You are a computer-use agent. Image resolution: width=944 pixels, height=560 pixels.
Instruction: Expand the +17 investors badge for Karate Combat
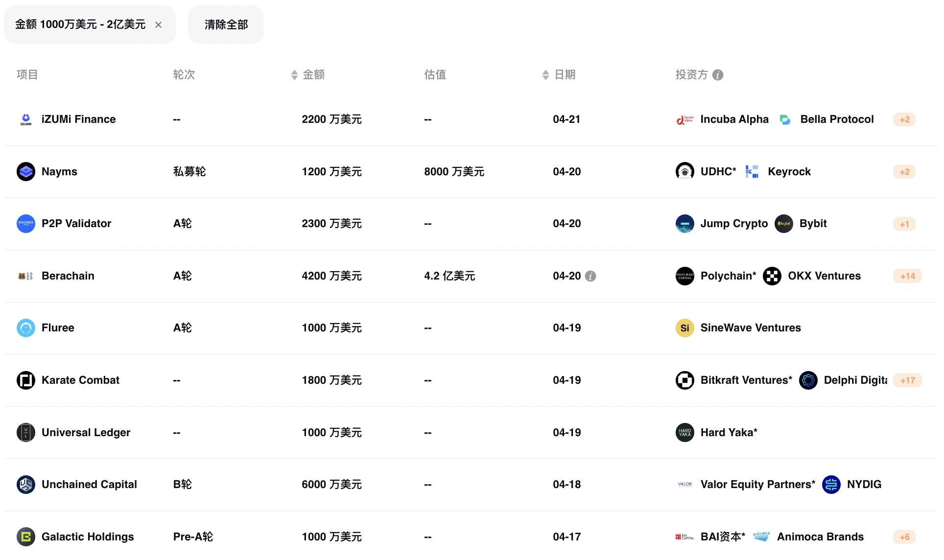point(907,380)
